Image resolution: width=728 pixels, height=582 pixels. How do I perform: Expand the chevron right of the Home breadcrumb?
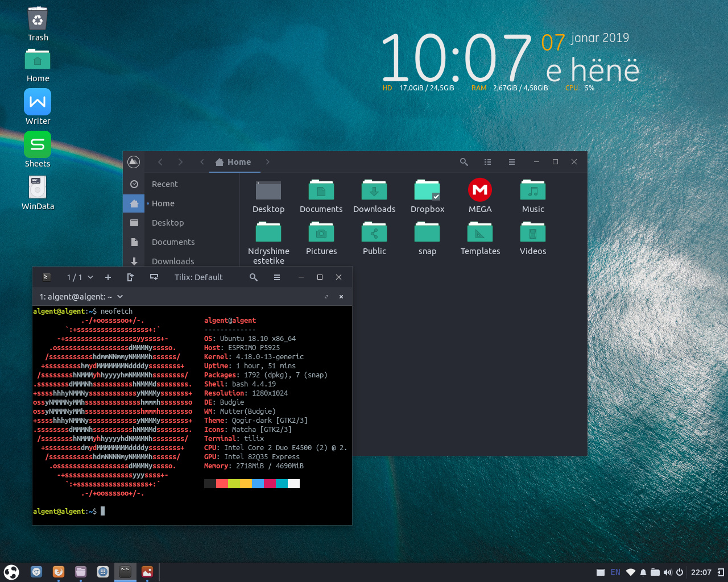[x=267, y=161]
